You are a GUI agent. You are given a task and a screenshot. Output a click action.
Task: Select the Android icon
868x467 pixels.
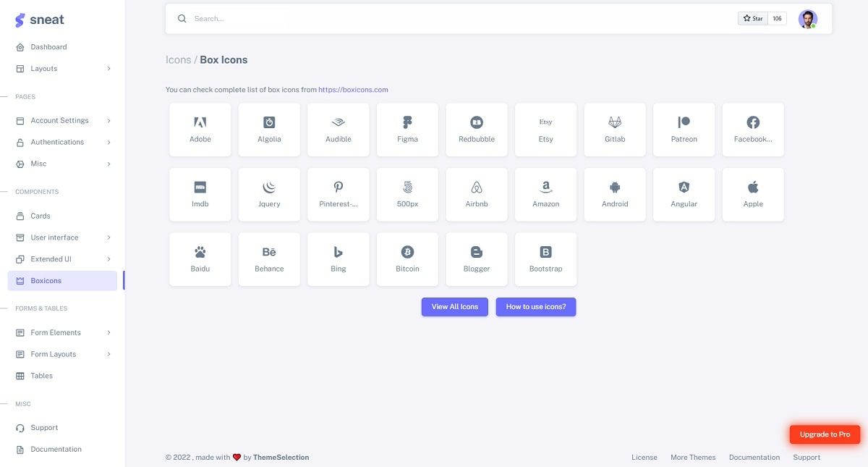tap(614, 193)
